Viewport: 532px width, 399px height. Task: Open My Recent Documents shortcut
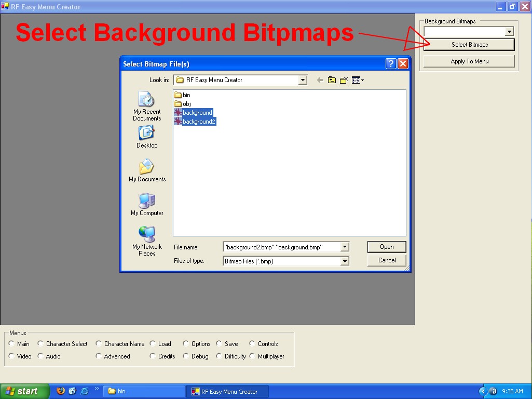pos(147,106)
